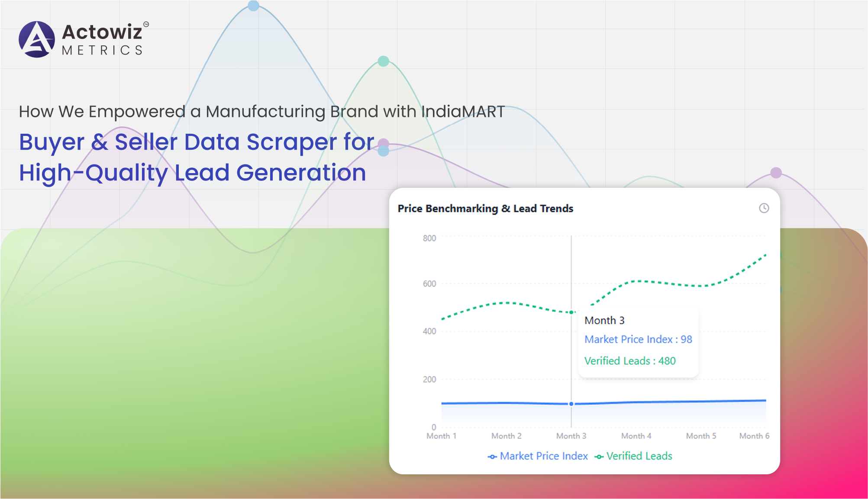Click the "Month 4" x-axis label
The image size is (868, 499).
coord(636,436)
